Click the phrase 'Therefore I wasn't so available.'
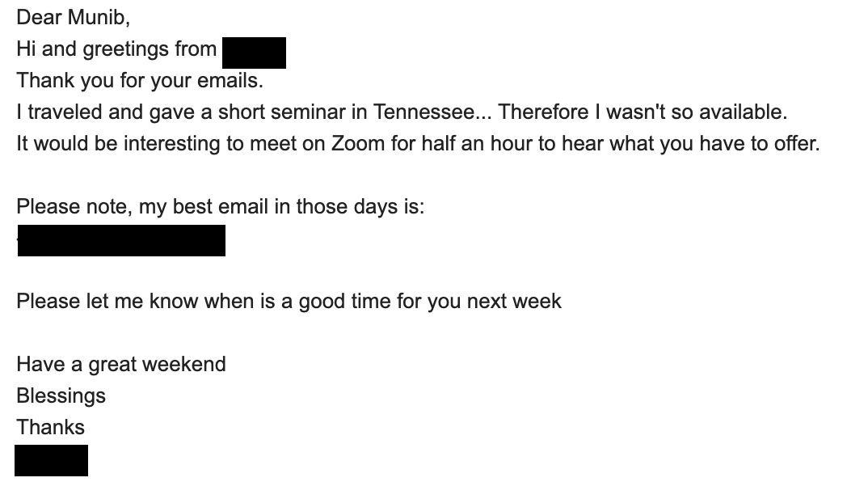The image size is (868, 503). [x=643, y=112]
